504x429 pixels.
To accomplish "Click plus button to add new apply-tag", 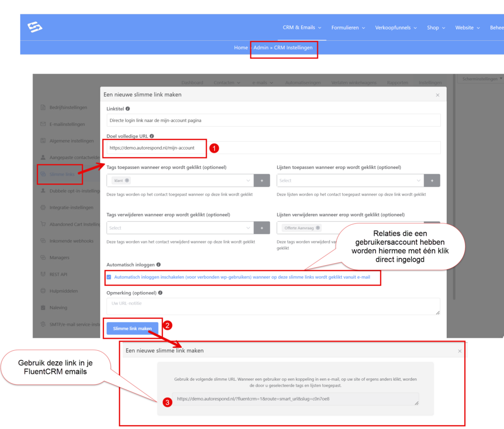I will (262, 181).
